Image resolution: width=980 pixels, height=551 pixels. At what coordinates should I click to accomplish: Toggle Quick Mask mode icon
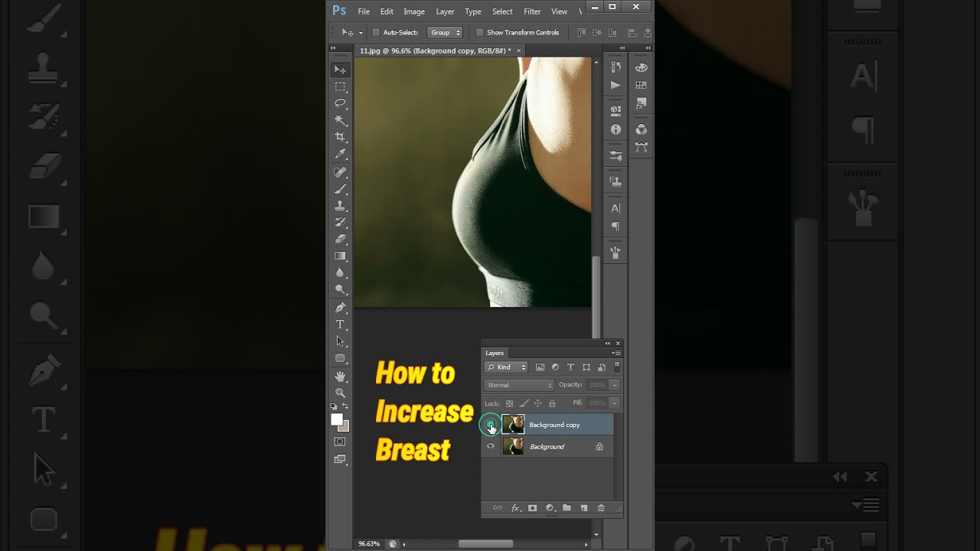click(340, 442)
